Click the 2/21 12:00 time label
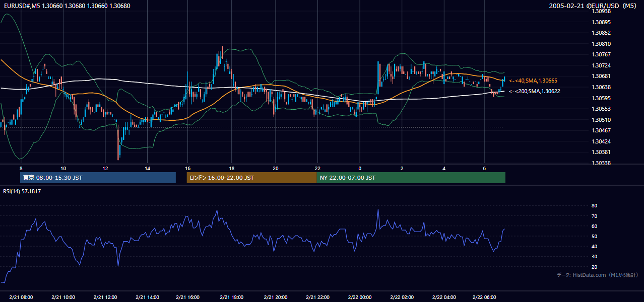 105,297
